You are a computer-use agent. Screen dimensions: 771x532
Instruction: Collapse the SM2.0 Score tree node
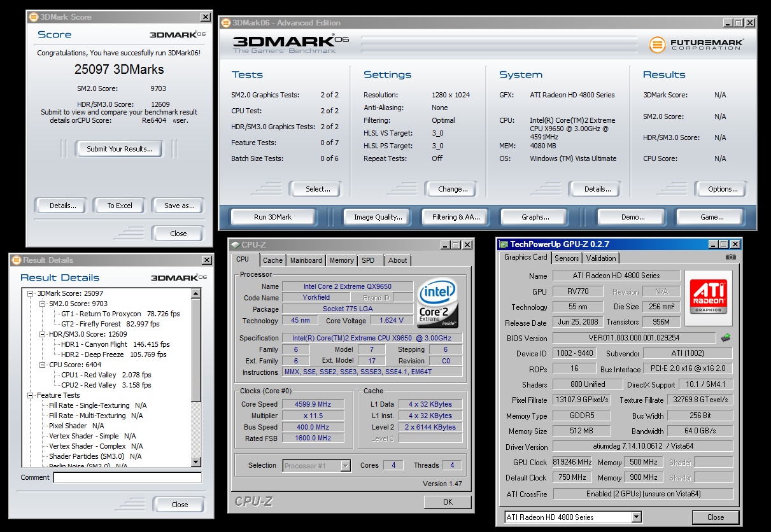pos(43,304)
